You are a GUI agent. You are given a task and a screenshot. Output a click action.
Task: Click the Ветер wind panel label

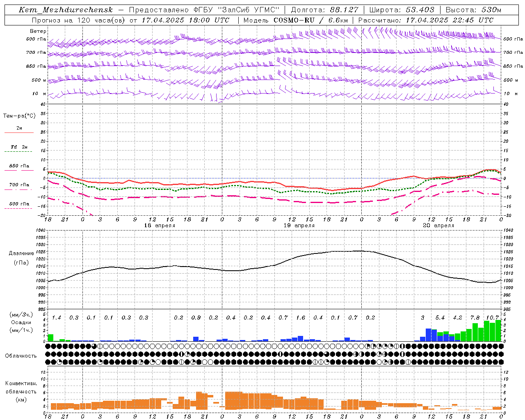pos(38,31)
